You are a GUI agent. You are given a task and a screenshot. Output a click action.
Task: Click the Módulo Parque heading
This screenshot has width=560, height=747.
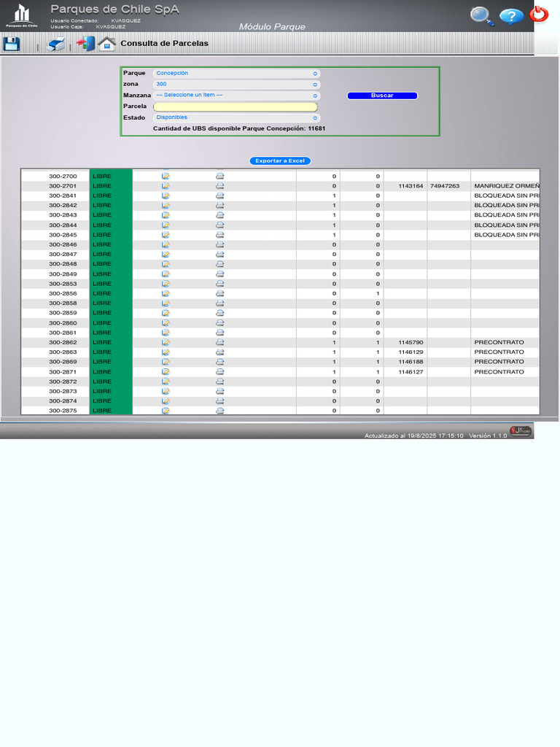[272, 27]
